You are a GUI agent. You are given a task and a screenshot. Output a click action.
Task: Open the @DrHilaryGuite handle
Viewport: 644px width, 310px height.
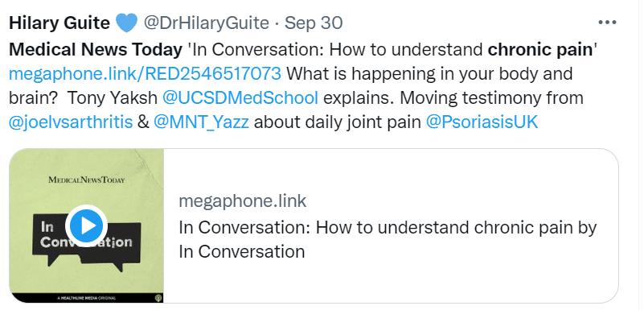pos(206,23)
